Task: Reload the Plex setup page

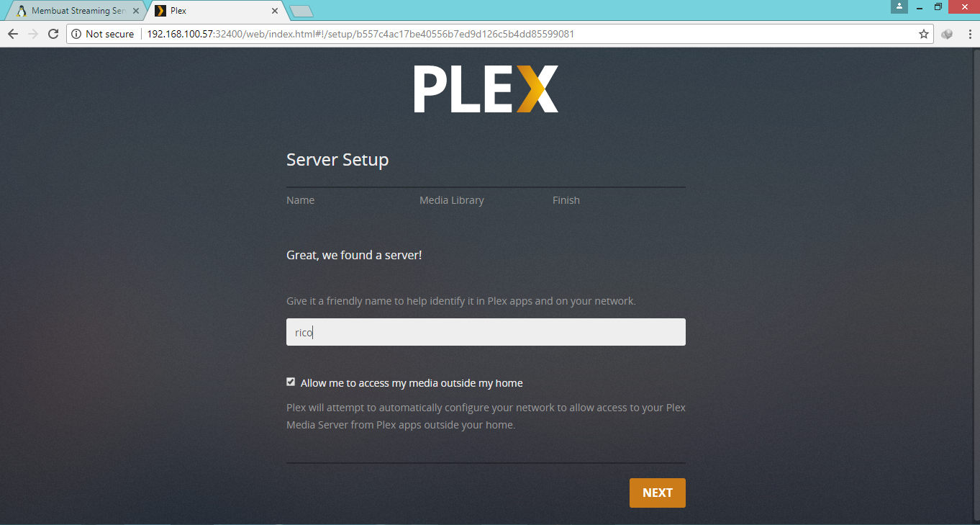Action: coord(53,34)
